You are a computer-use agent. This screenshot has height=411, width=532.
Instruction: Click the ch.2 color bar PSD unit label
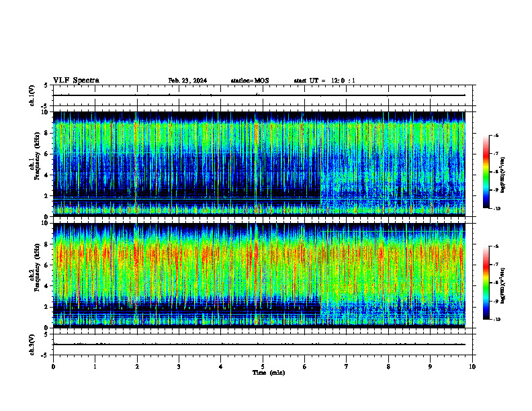(x=503, y=285)
